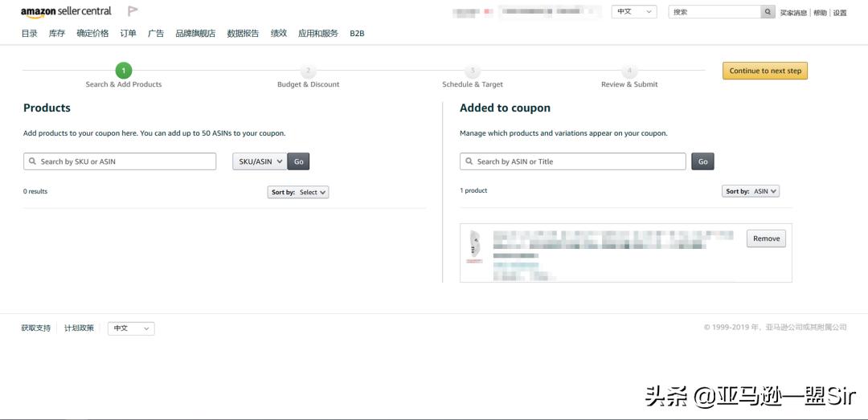
Task: Click the Amazon Seller Central logo
Action: click(x=66, y=12)
